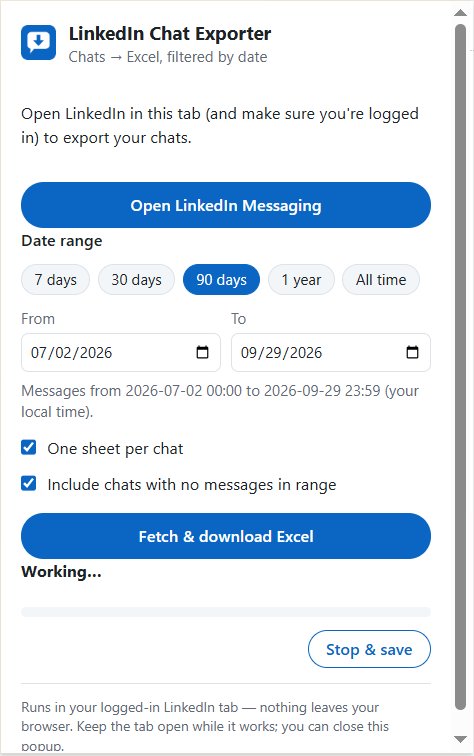Viewport: 474px width, 756px height.
Task: Select the 30 days range chip
Action: [x=136, y=280]
